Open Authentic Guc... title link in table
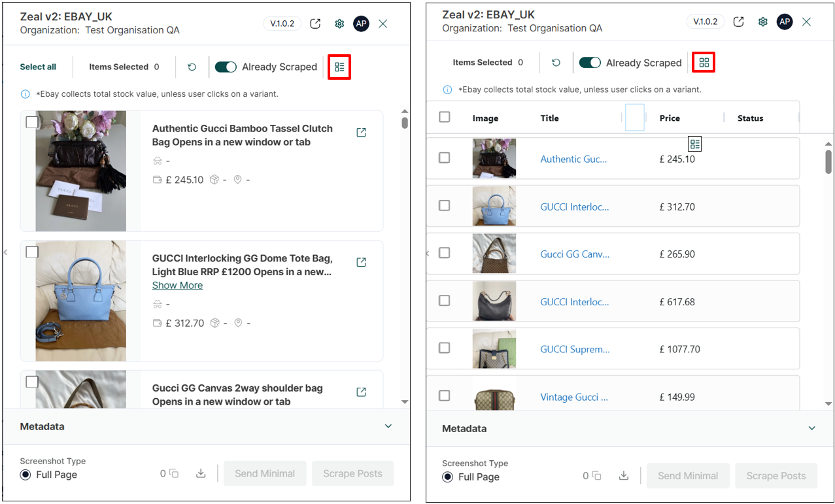Image resolution: width=835 pixels, height=504 pixels. click(x=573, y=159)
